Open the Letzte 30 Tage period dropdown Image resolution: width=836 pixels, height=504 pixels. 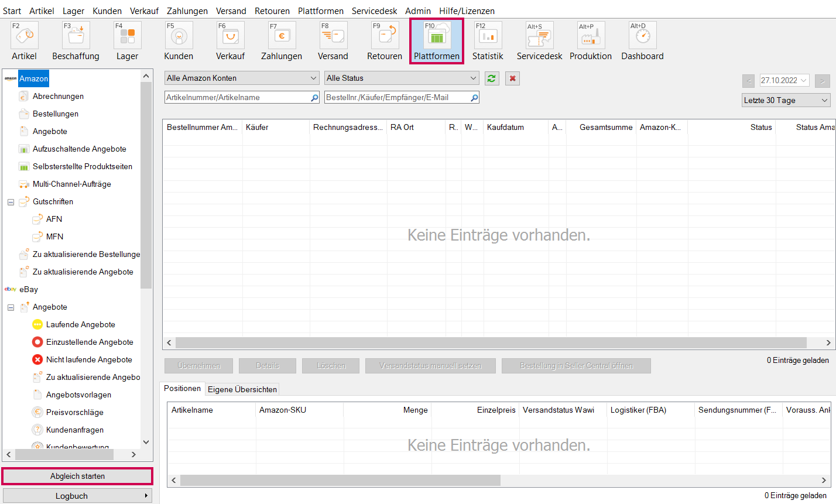click(x=786, y=100)
